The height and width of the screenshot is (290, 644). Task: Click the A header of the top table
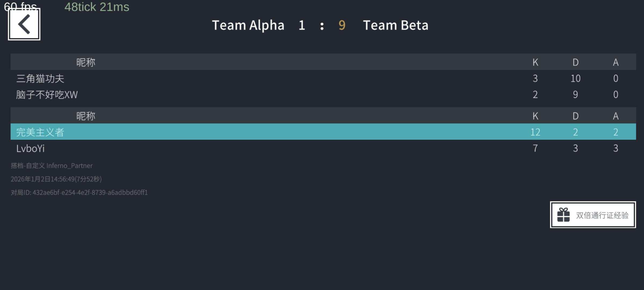pos(616,62)
